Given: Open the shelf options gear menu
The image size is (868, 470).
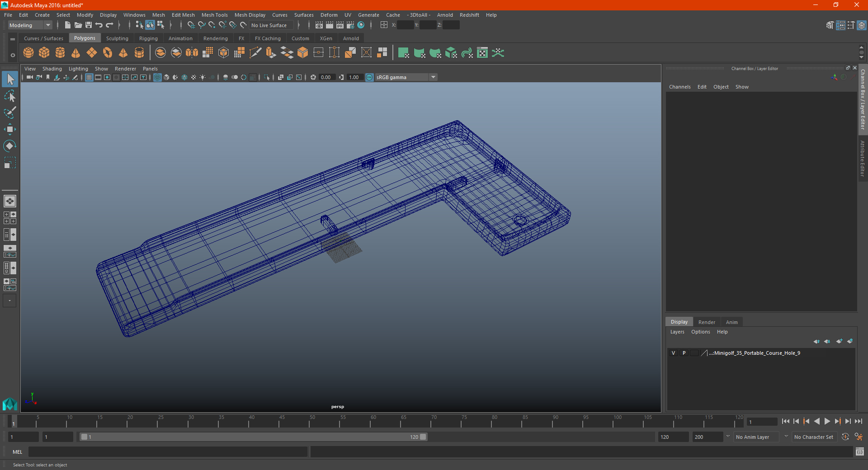Looking at the screenshot, I should tap(13, 55).
